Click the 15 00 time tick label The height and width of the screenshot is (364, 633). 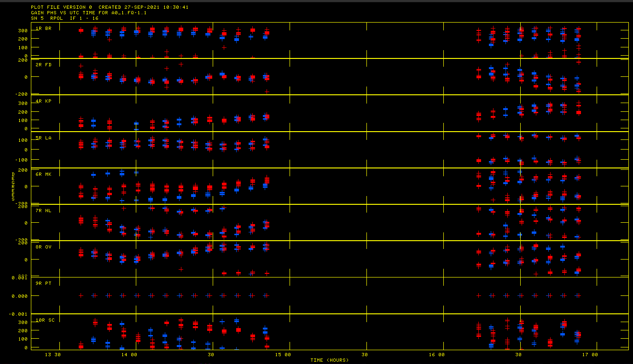click(x=283, y=355)
